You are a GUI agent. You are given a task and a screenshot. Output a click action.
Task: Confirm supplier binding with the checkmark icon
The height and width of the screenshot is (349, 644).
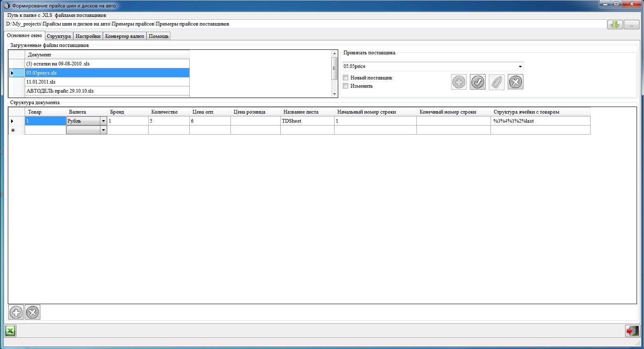click(478, 82)
